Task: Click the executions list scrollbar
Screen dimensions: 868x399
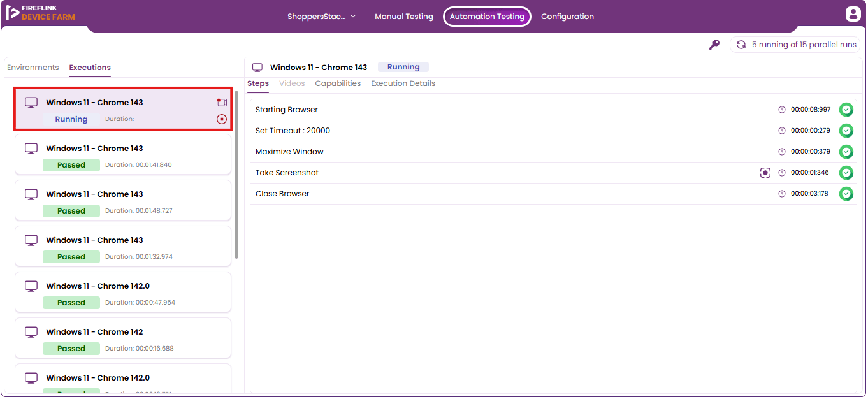Action: (x=236, y=175)
